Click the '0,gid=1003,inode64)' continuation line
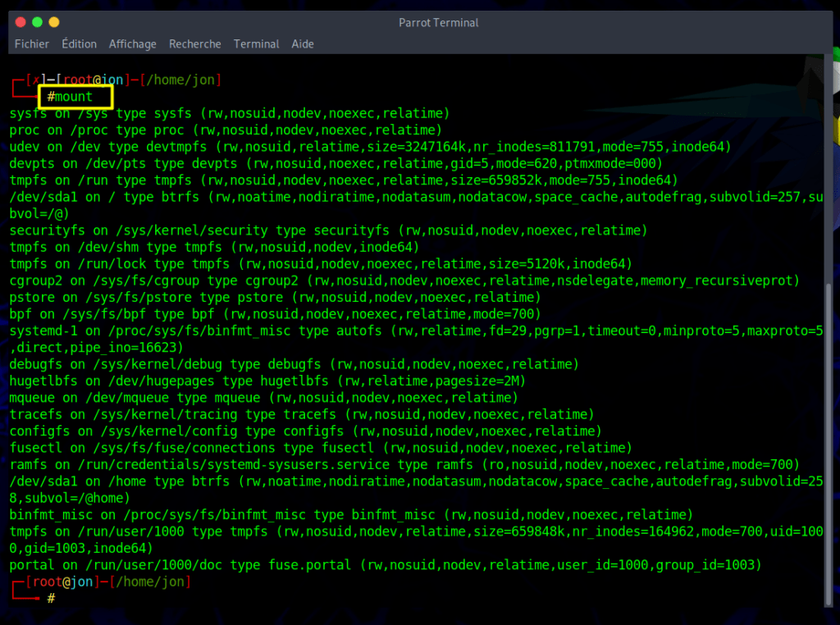840x625 pixels. point(81,549)
